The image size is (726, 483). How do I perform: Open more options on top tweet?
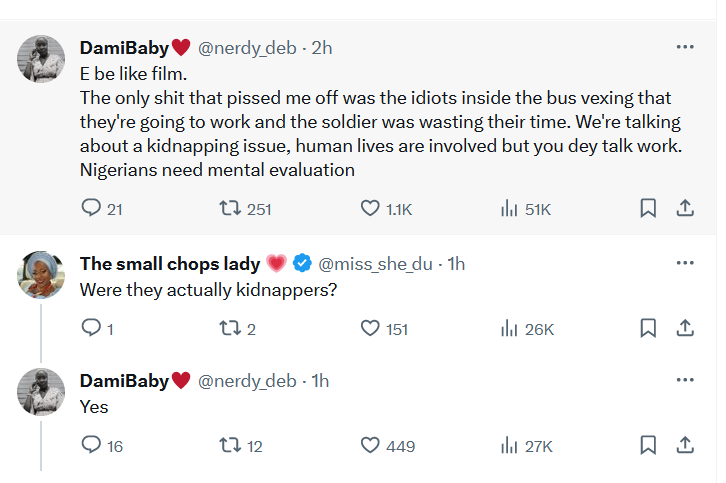685,47
